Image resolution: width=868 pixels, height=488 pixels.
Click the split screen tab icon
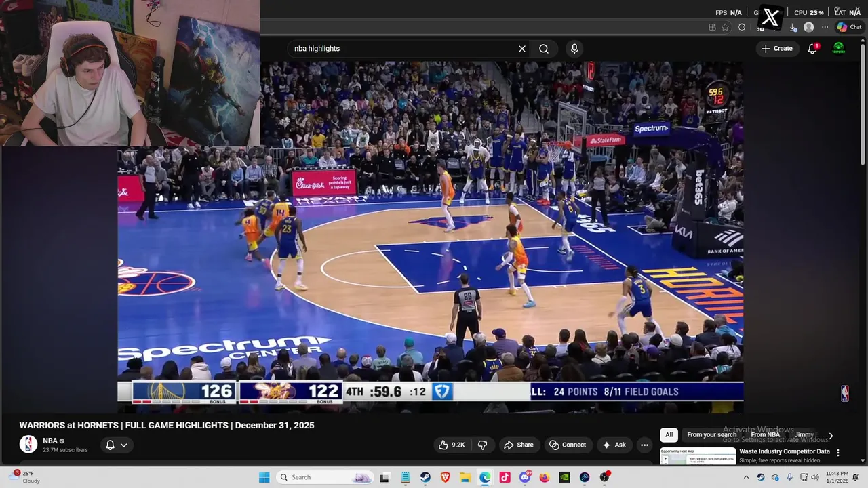pyautogui.click(x=712, y=27)
